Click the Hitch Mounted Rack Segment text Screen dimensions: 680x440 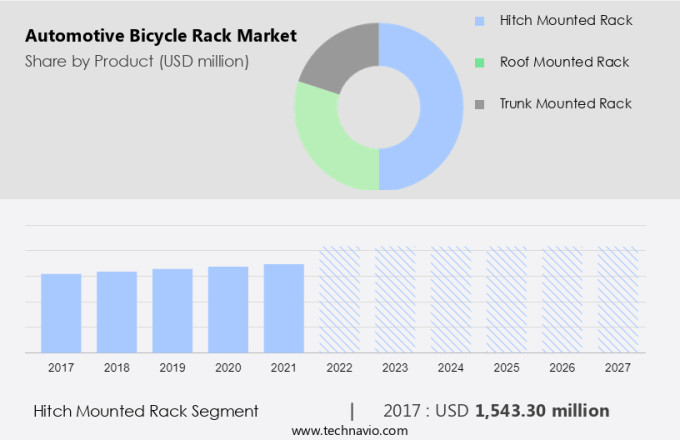pyautogui.click(x=146, y=411)
